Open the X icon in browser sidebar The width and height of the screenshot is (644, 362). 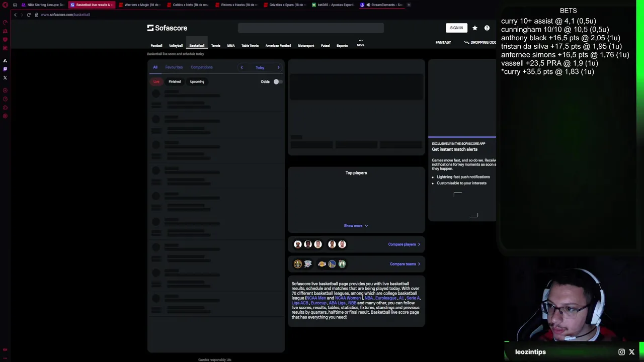tap(5, 77)
